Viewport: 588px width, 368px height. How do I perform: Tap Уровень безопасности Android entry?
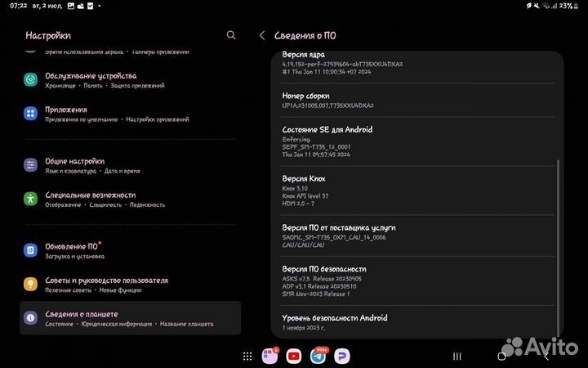pos(416,321)
